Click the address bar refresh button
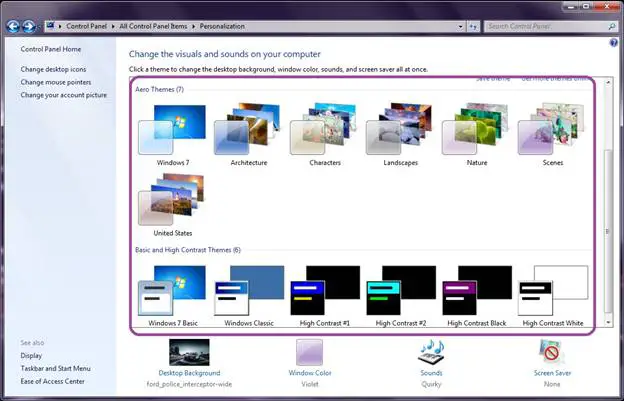This screenshot has width=624, height=401. pos(473,26)
